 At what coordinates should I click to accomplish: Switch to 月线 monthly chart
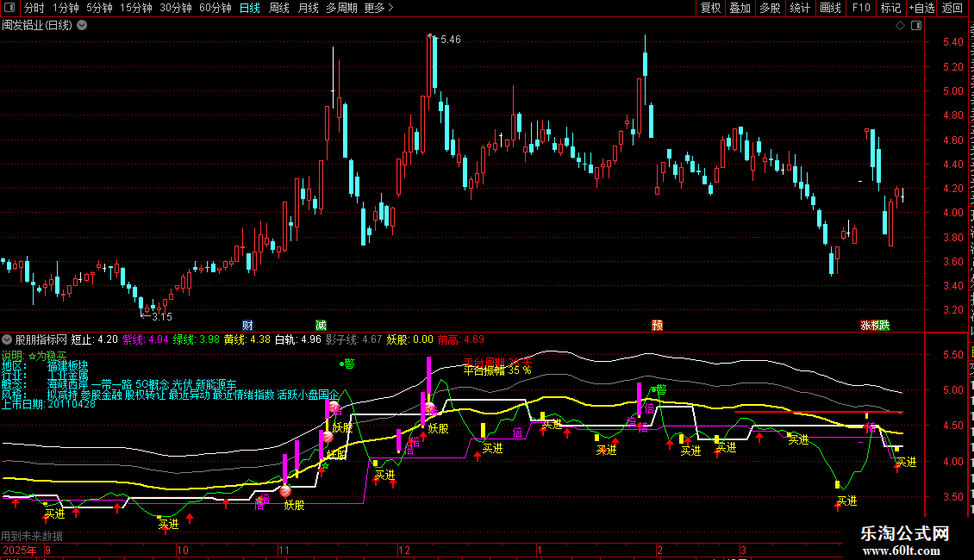click(308, 8)
